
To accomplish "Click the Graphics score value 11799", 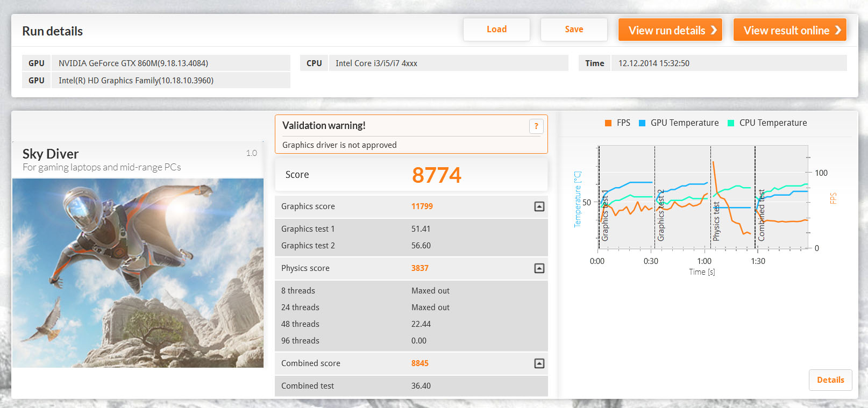I will pyautogui.click(x=422, y=206).
